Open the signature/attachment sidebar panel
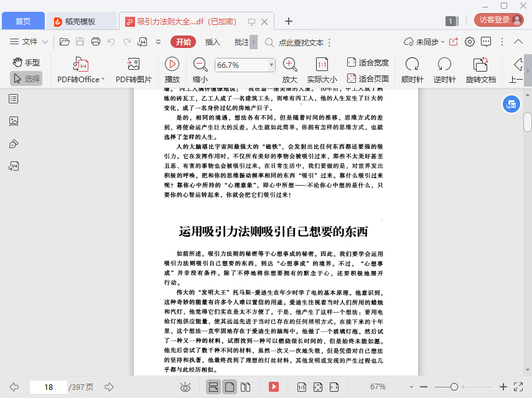This screenshot has width=532, height=398. point(14,166)
